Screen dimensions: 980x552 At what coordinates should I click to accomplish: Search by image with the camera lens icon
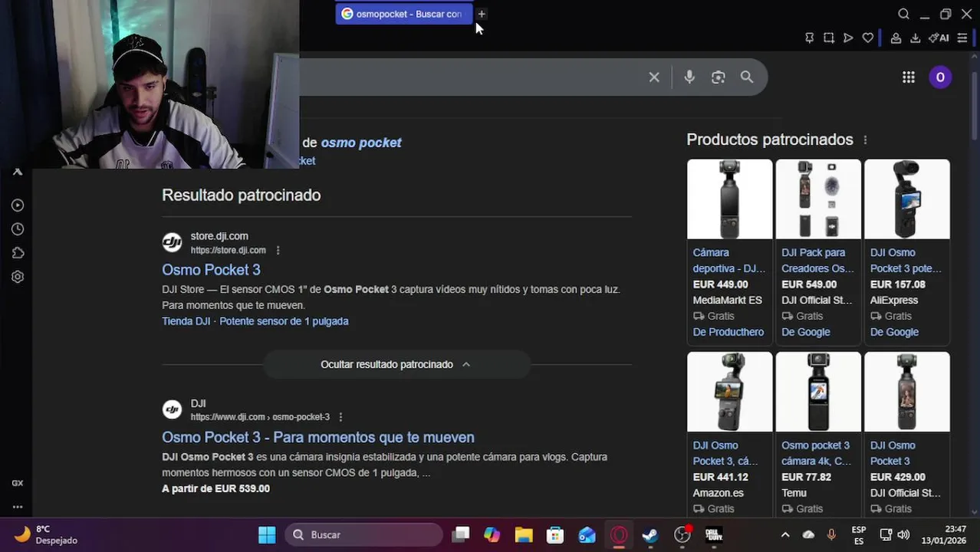[718, 77]
